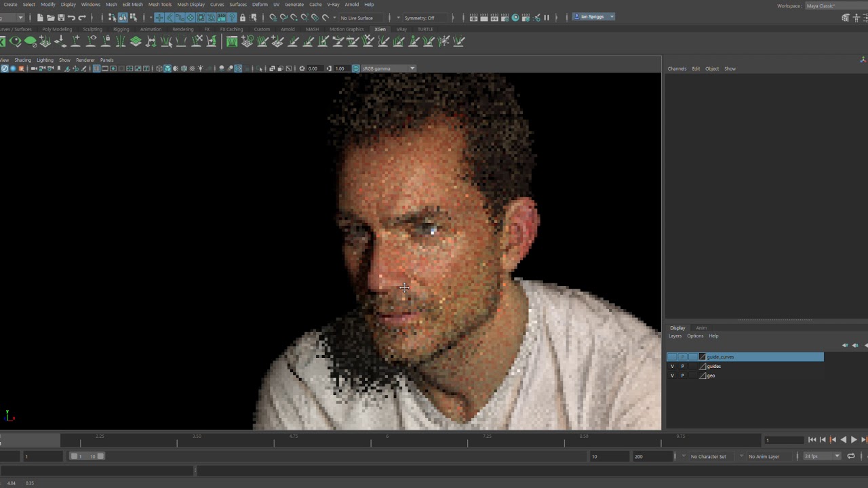
Task: Toggle display type box of guides layer
Action: click(692, 366)
